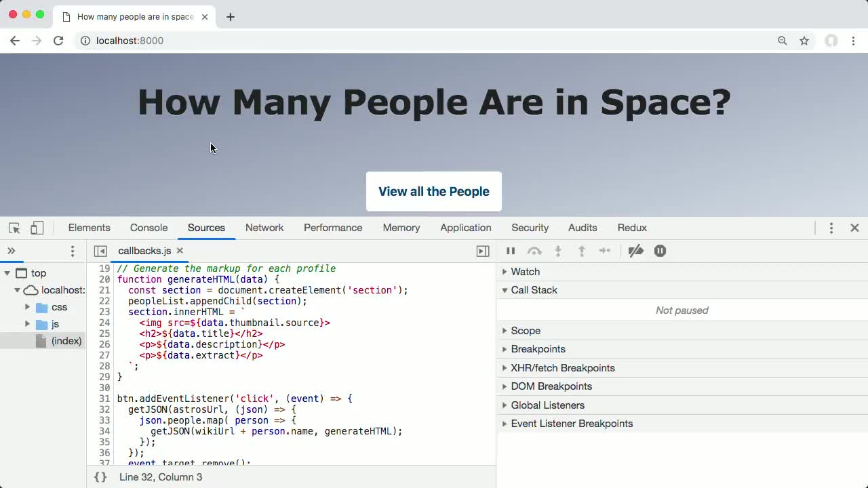868x488 pixels.
Task: Click the step over next function call icon
Action: [x=534, y=251]
